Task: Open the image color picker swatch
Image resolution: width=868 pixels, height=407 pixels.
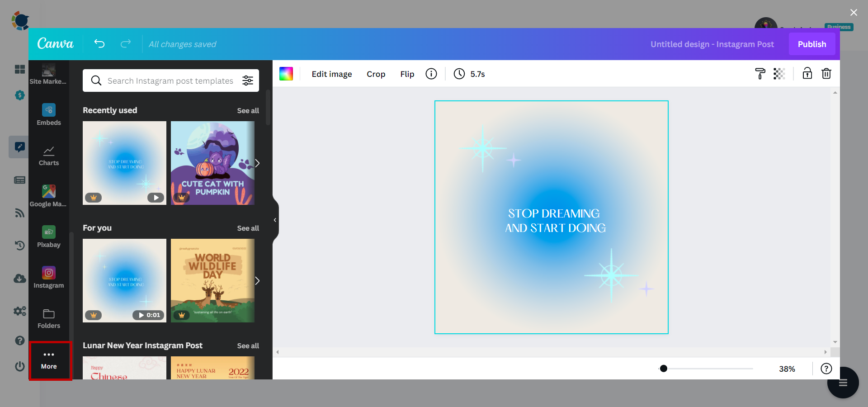Action: pyautogui.click(x=286, y=74)
